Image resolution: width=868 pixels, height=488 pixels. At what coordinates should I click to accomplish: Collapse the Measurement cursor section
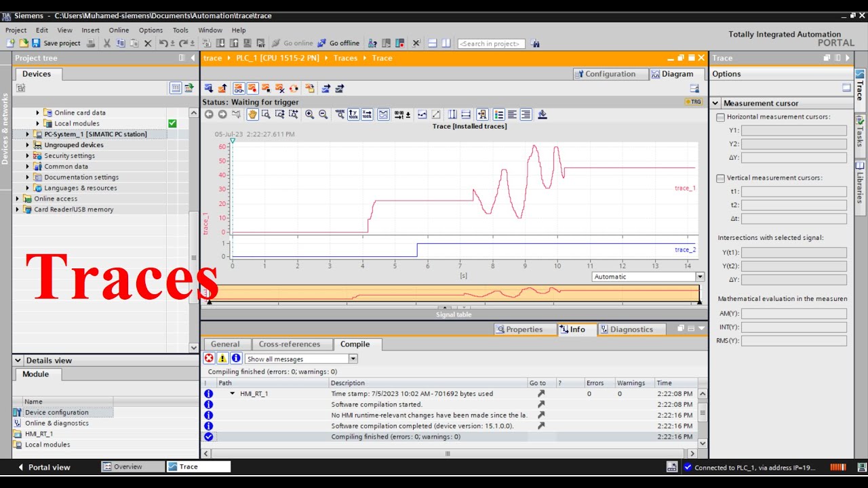tap(715, 104)
